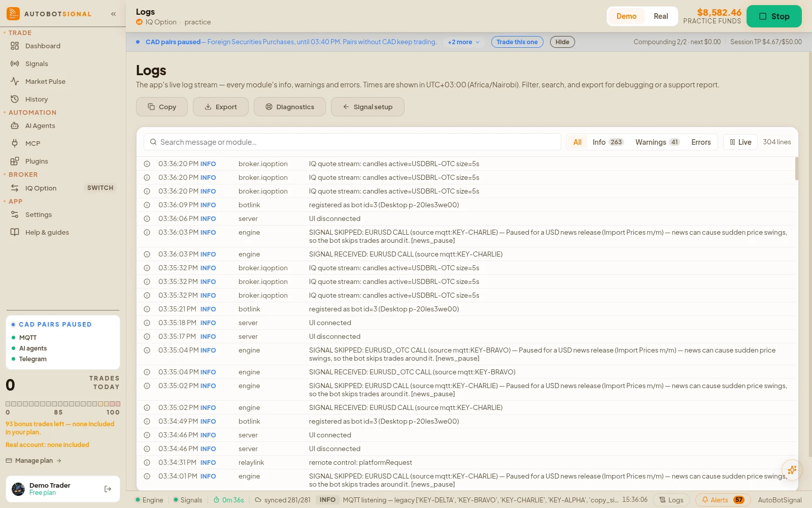Click the log out icon beside Demo Trader
812x508 pixels.
click(x=108, y=489)
